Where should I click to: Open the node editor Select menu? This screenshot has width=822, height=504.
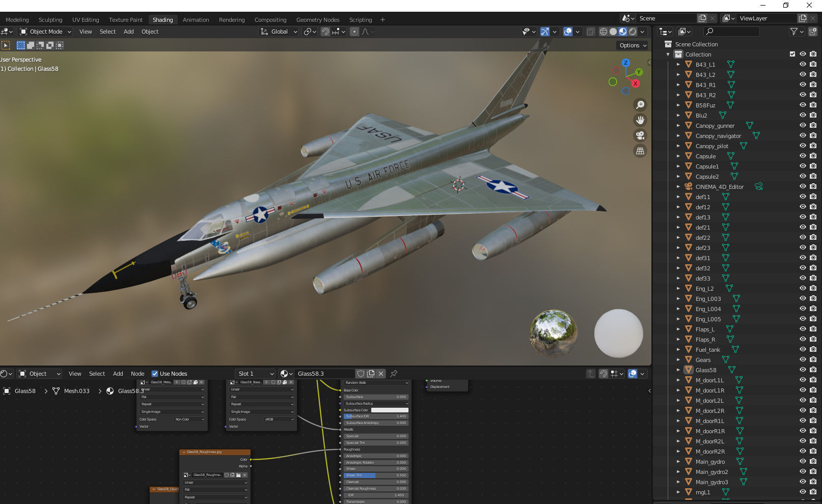[x=97, y=374]
